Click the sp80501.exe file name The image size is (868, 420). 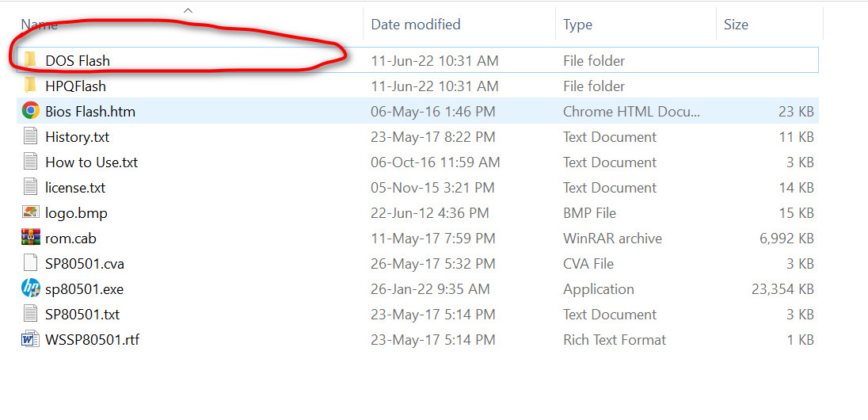(x=84, y=288)
